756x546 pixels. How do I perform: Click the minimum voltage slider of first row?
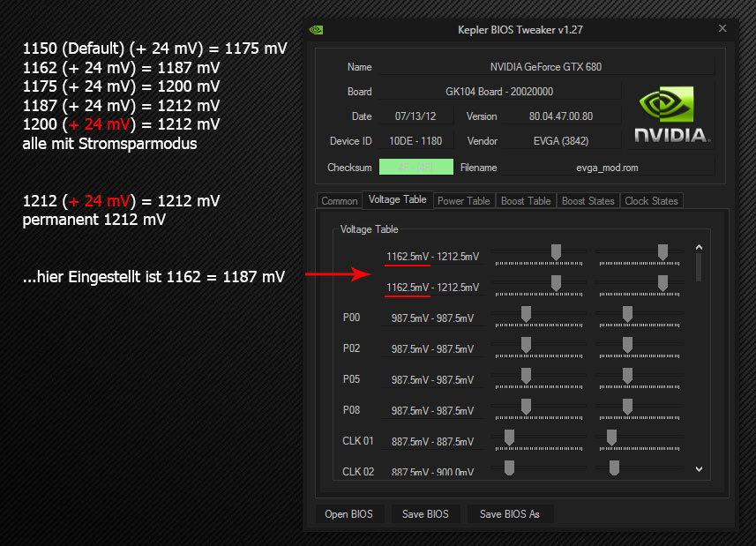[x=556, y=252]
